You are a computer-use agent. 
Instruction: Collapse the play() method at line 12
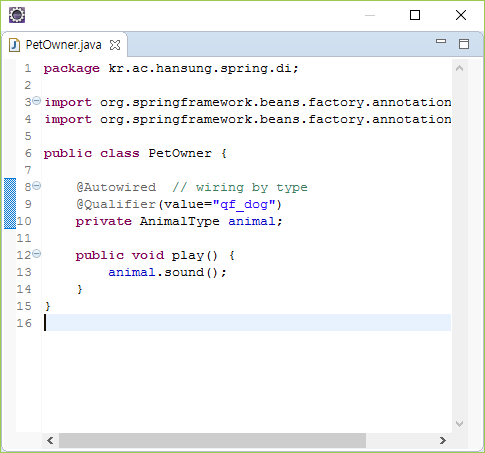click(x=37, y=254)
